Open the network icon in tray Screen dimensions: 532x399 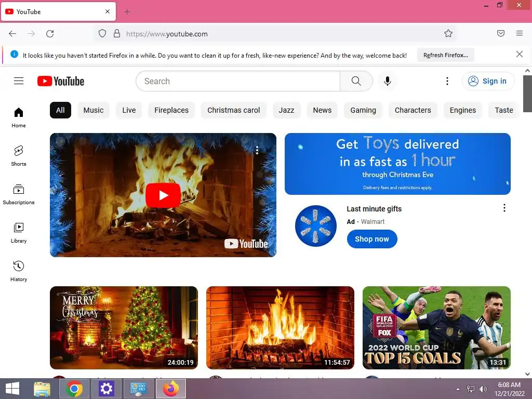(471, 389)
